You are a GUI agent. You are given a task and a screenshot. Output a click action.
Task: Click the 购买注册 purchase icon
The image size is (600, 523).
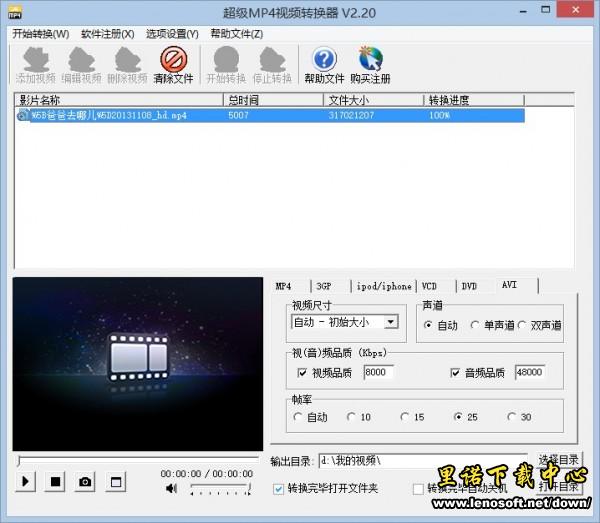(370, 64)
